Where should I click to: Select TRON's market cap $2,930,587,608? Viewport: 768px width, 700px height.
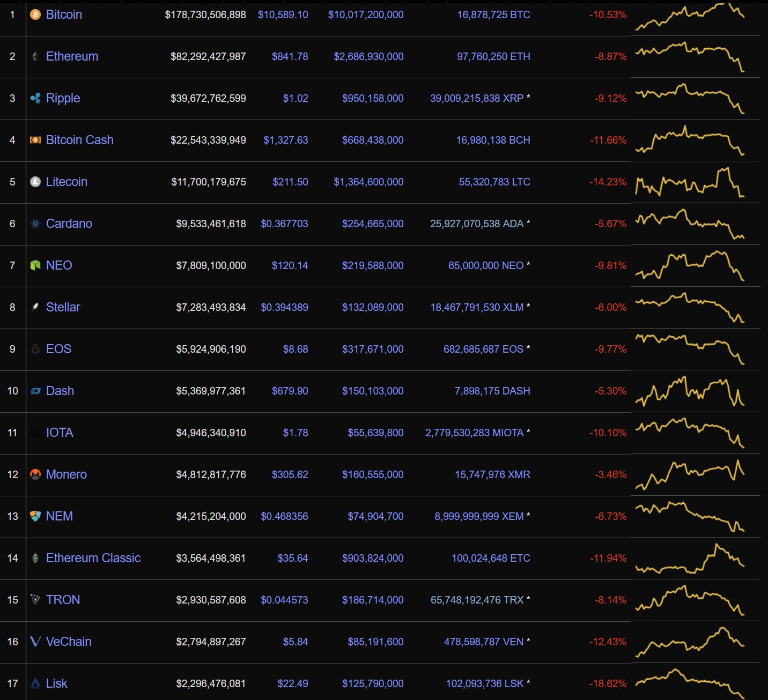click(211, 600)
